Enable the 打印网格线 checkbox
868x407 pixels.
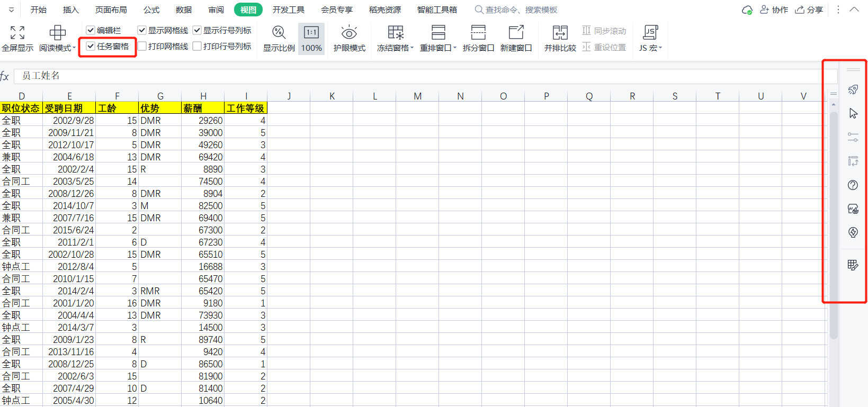(x=142, y=47)
